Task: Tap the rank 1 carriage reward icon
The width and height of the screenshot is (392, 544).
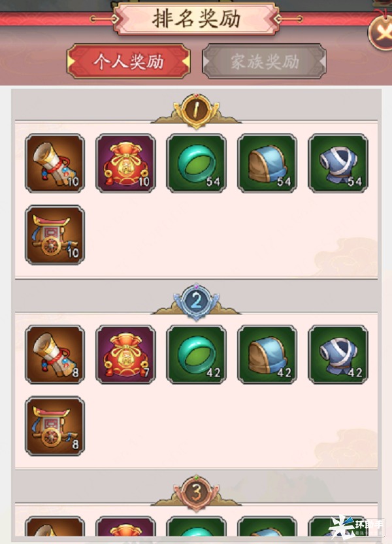Action: pyautogui.click(x=55, y=235)
